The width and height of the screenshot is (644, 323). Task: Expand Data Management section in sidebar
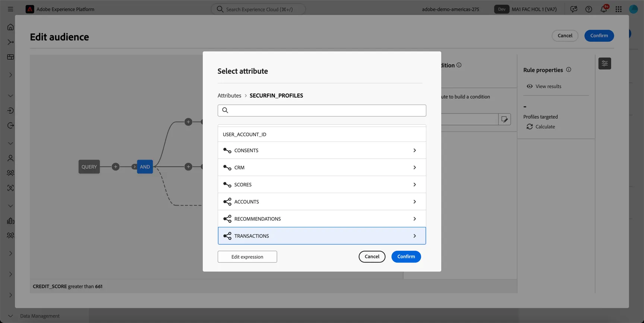click(10, 316)
